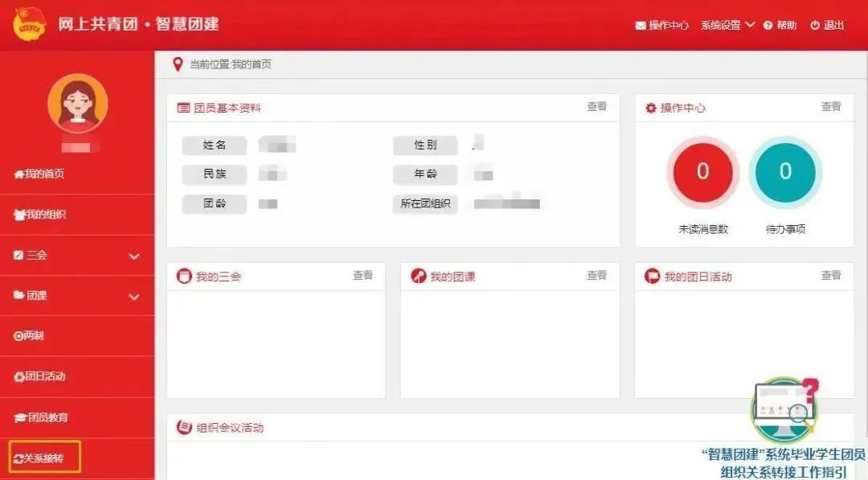Click the user avatar picture

pos(77,103)
